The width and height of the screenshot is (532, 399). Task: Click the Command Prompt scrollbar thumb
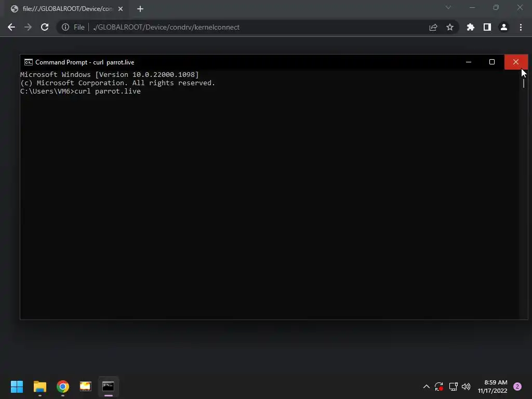(524, 83)
